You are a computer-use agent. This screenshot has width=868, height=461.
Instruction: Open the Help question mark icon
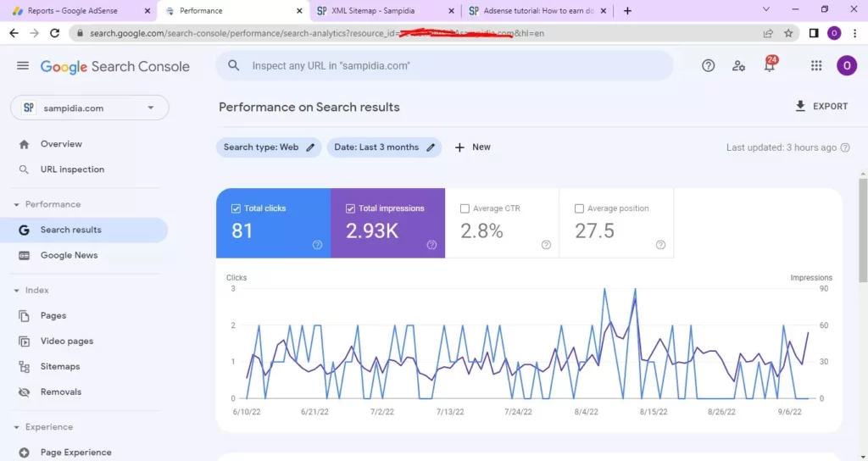click(x=708, y=66)
